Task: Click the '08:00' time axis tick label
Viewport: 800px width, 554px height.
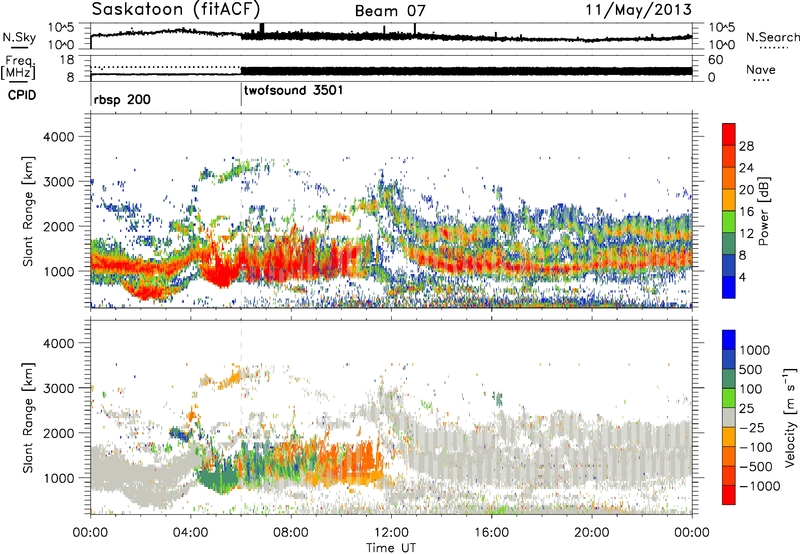Action: (x=291, y=533)
